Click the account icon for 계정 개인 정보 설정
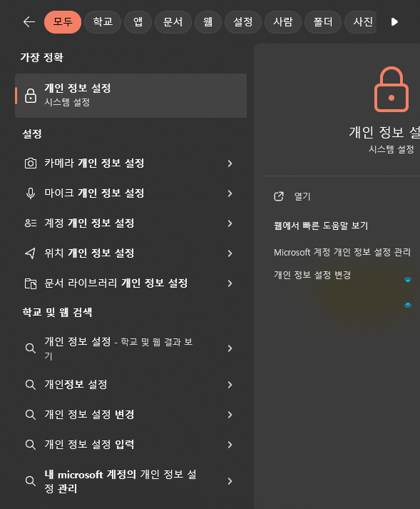 click(31, 223)
